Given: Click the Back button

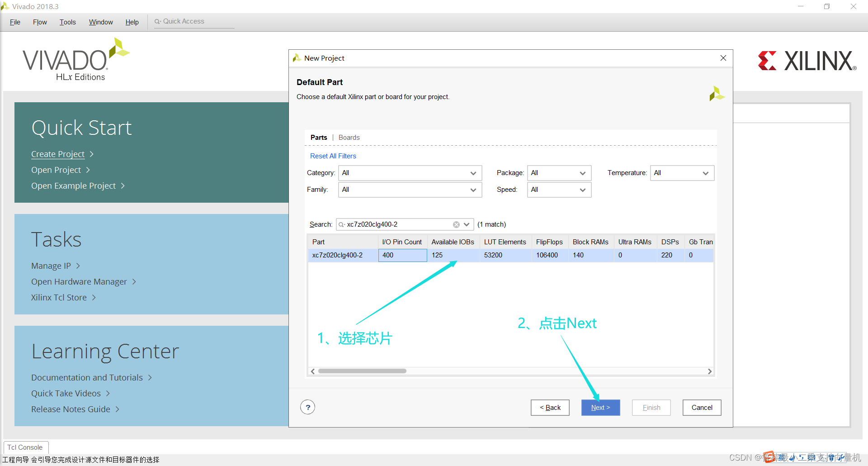Looking at the screenshot, I should [x=550, y=408].
